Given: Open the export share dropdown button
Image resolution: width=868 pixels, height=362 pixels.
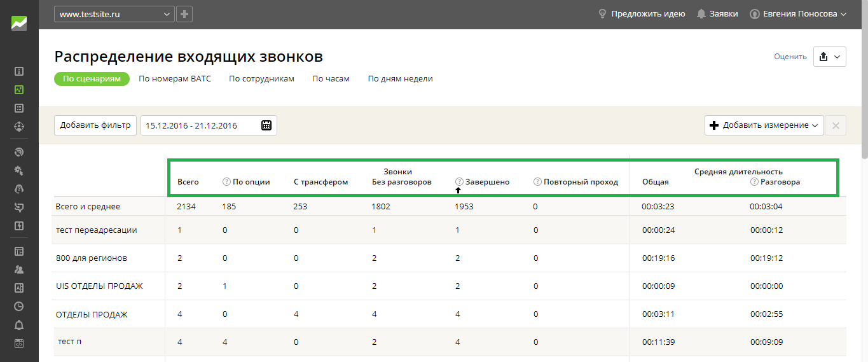Looking at the screenshot, I should 829,57.
